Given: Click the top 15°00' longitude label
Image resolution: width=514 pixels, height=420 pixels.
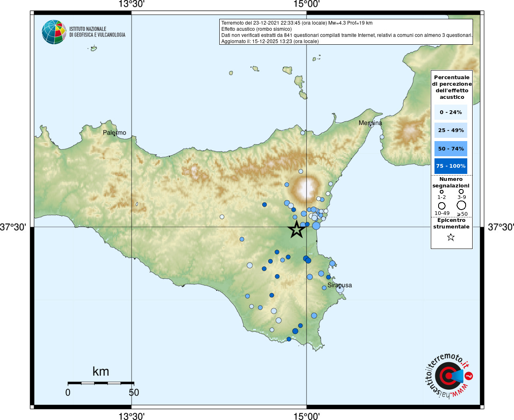Looking at the screenshot, I should coord(306,4).
